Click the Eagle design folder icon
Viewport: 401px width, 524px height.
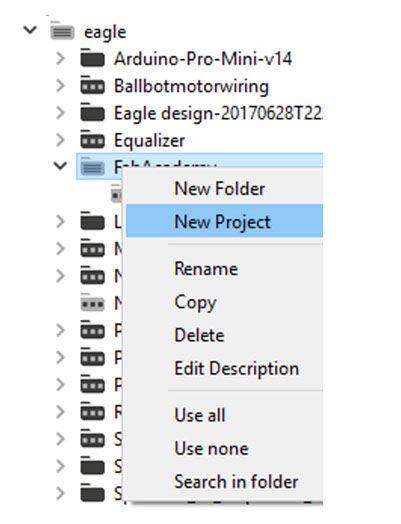[93, 113]
